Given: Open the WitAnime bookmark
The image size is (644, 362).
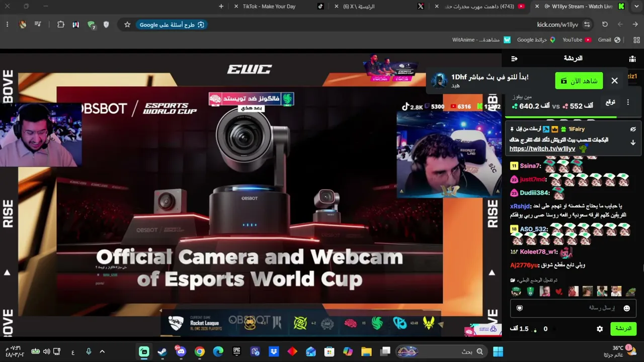Looking at the screenshot, I should [481, 40].
